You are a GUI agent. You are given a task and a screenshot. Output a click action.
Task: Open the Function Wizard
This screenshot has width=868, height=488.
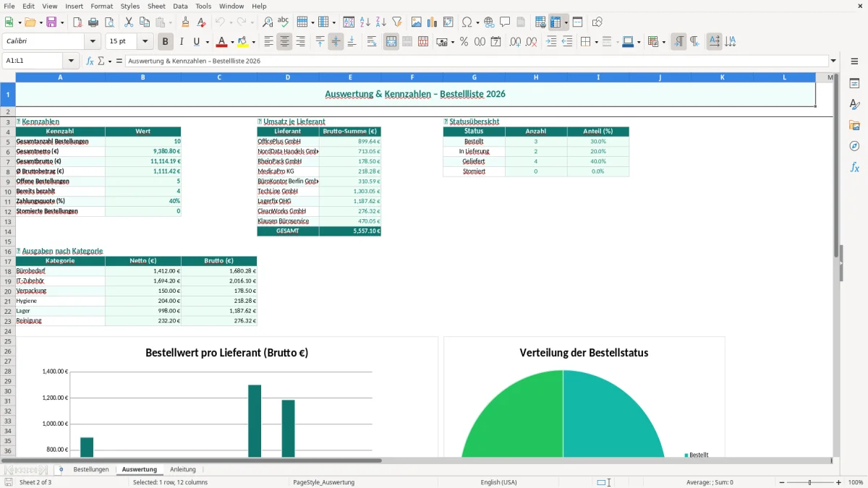(90, 61)
